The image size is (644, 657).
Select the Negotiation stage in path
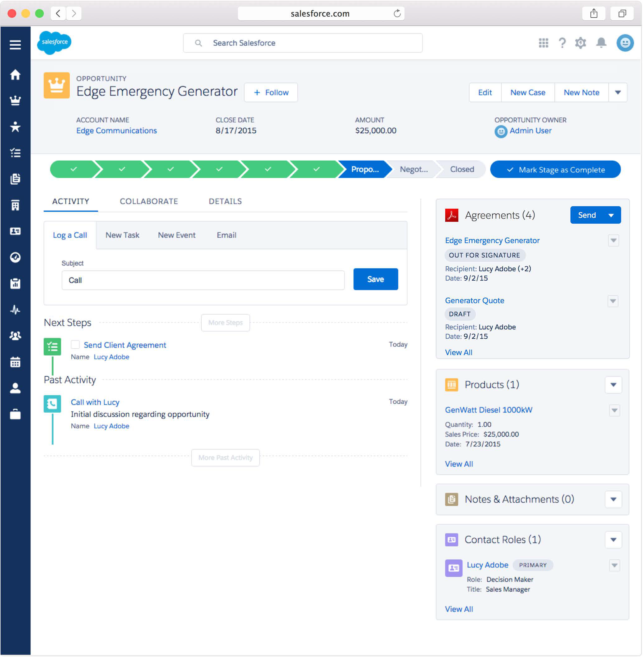(413, 169)
